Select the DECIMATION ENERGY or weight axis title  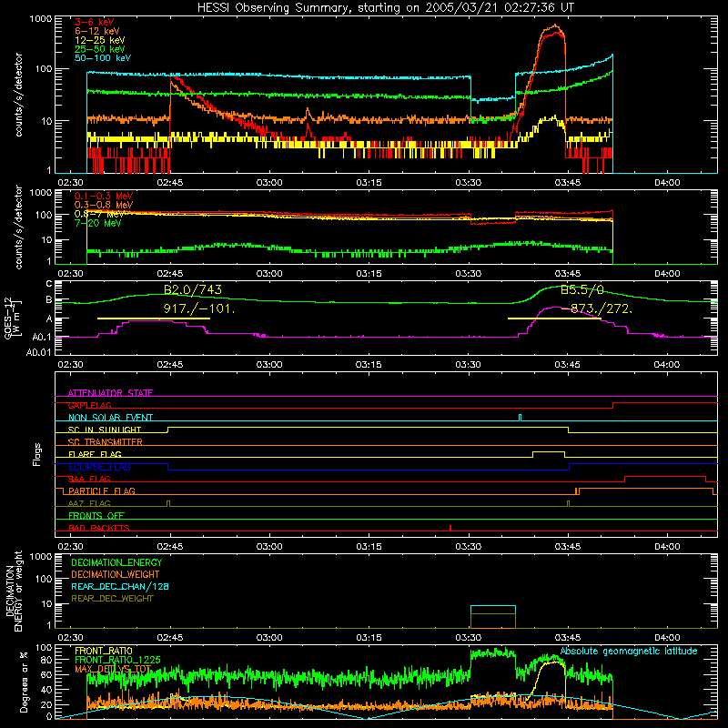(14, 591)
